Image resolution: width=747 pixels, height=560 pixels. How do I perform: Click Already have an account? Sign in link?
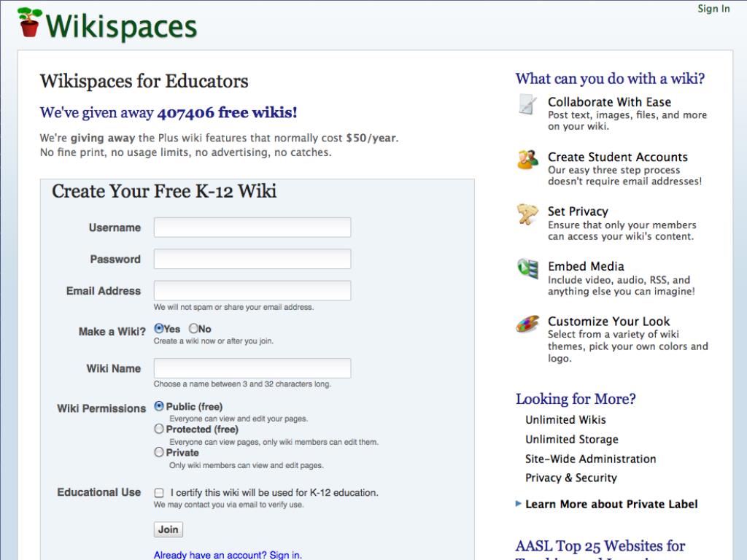228,555
